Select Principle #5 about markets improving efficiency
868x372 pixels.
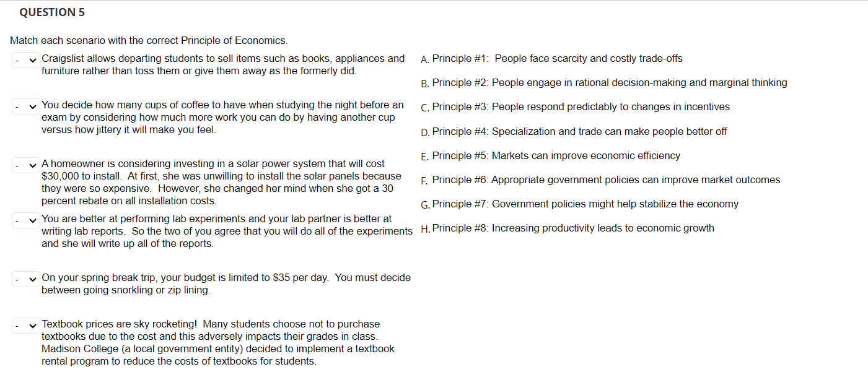point(555,155)
